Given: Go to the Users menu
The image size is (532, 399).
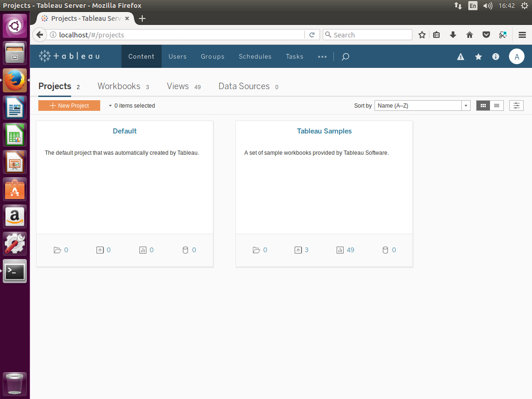Looking at the screenshot, I should coord(177,57).
